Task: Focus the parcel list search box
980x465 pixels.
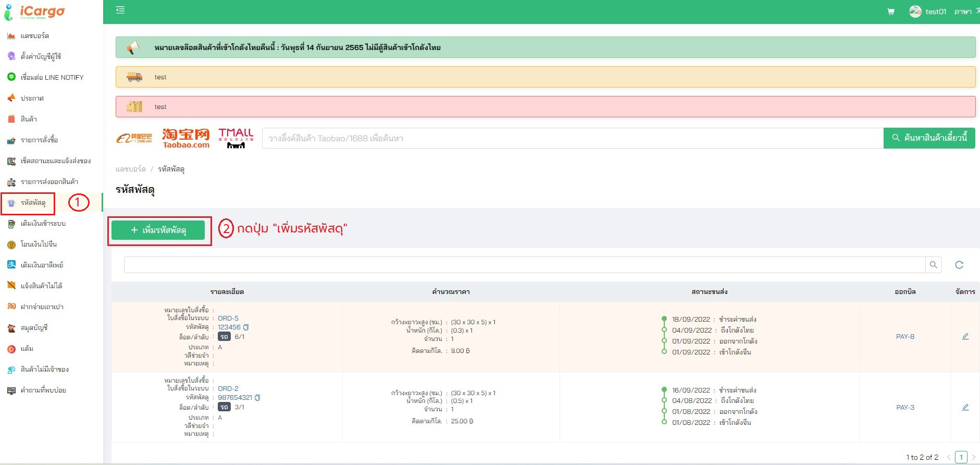Action: point(524,265)
